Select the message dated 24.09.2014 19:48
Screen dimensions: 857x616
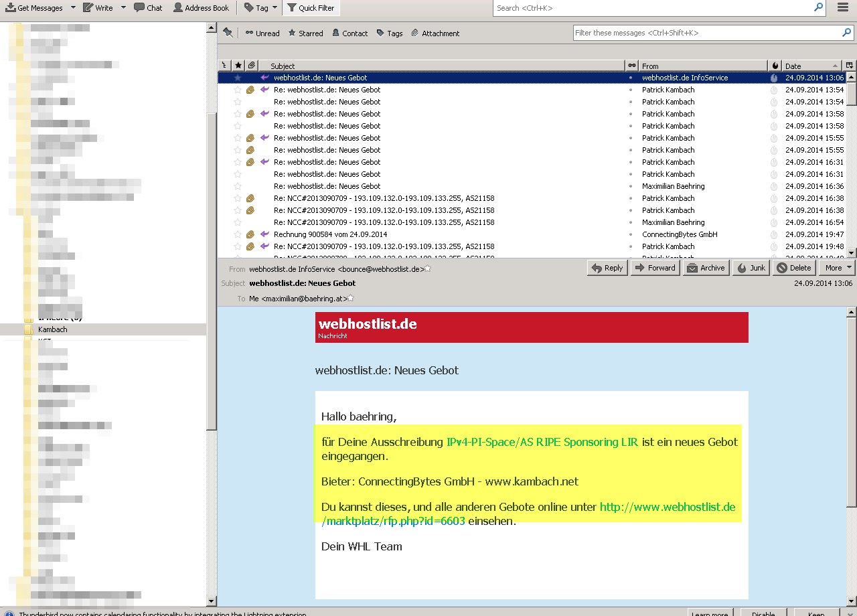coord(532,246)
